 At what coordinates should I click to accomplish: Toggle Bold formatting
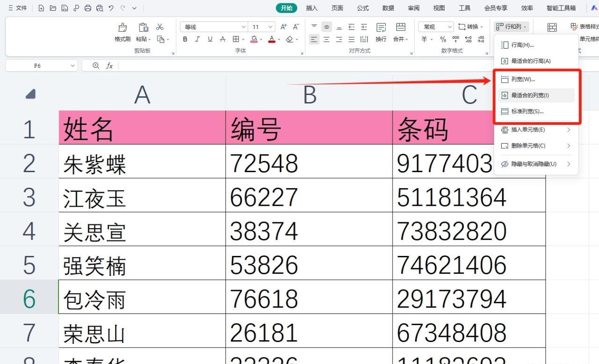tap(185, 39)
